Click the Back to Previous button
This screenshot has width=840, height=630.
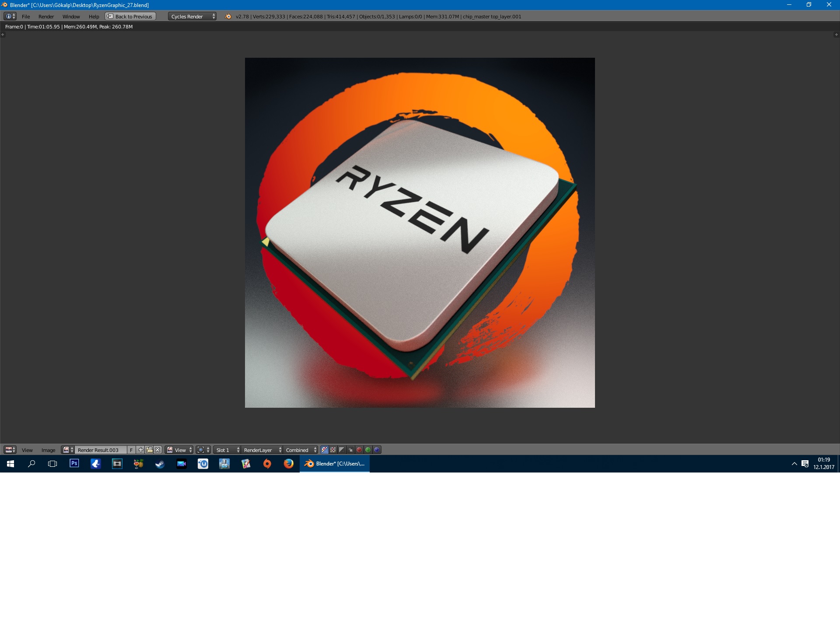pyautogui.click(x=130, y=17)
